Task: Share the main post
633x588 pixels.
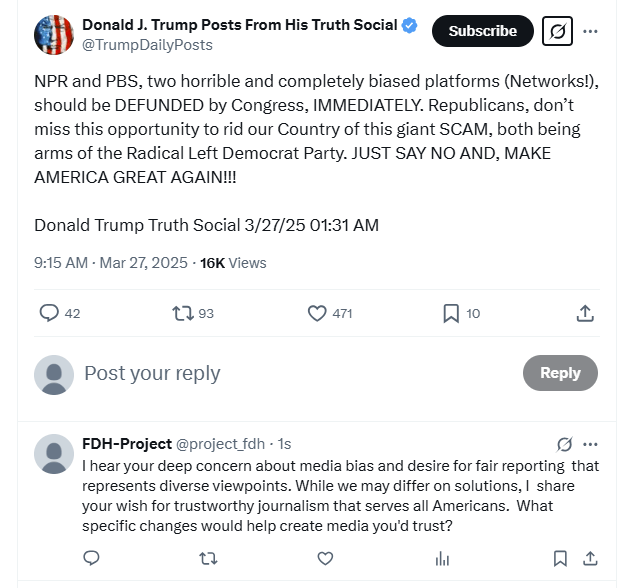Action: pyautogui.click(x=586, y=313)
